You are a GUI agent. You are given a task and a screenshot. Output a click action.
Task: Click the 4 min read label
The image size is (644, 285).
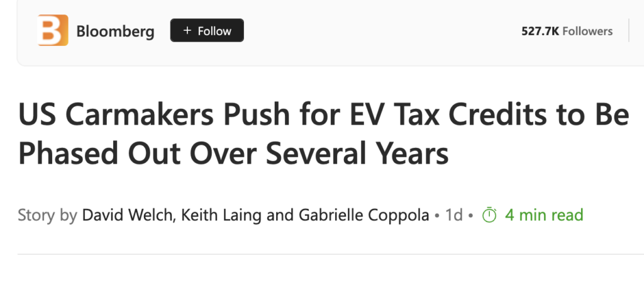[x=544, y=215]
